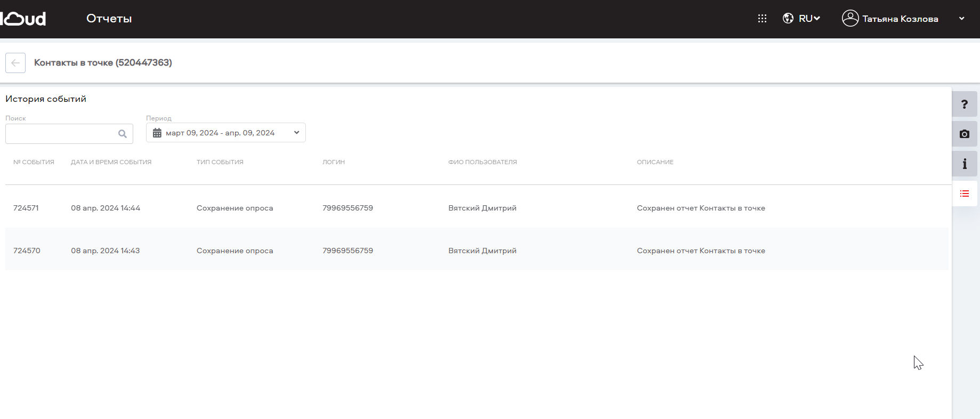Click the История событий heading

[x=46, y=99]
